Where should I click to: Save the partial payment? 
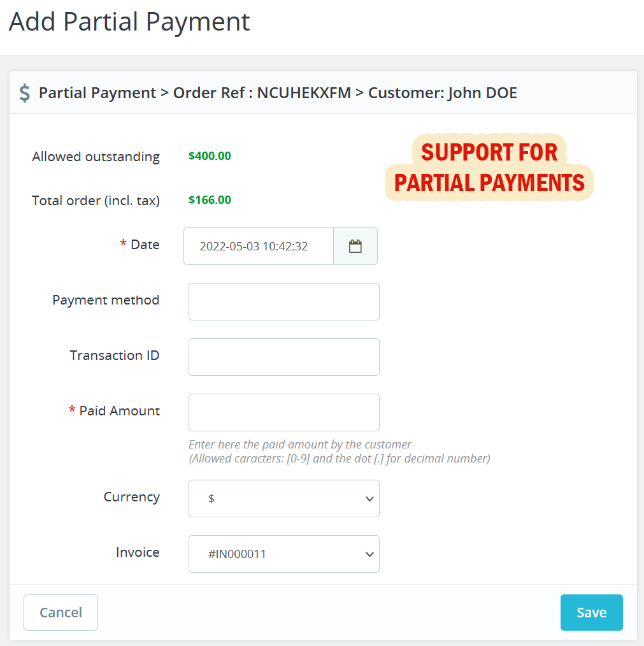point(591,612)
